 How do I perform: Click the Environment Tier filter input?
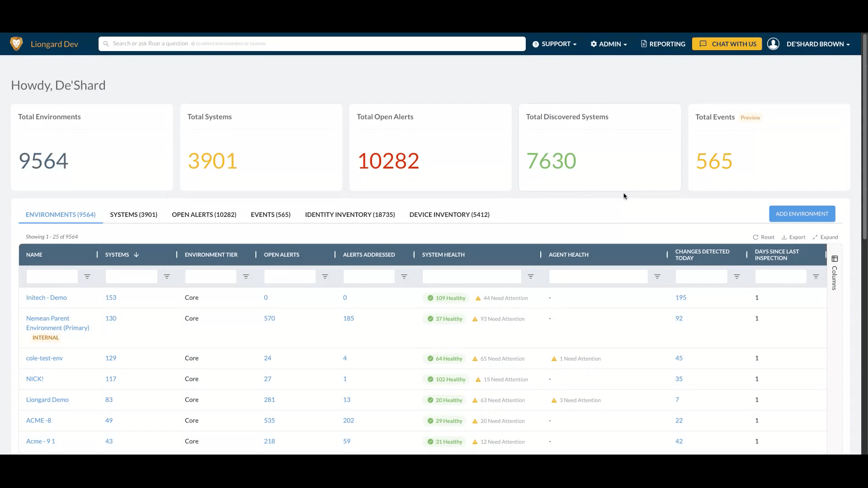click(211, 277)
